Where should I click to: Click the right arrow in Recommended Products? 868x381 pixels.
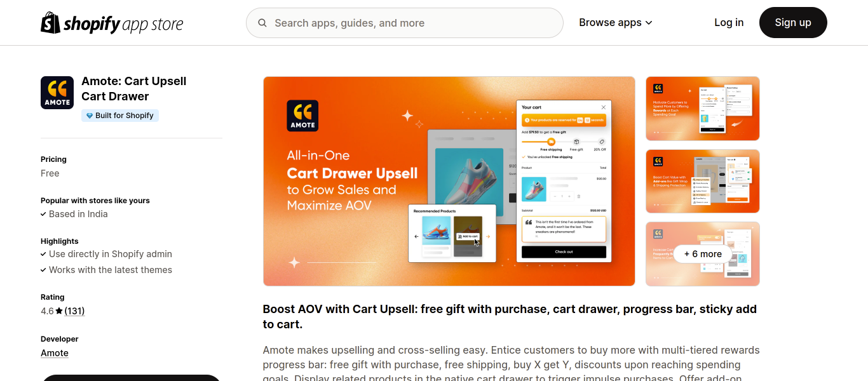click(x=488, y=236)
